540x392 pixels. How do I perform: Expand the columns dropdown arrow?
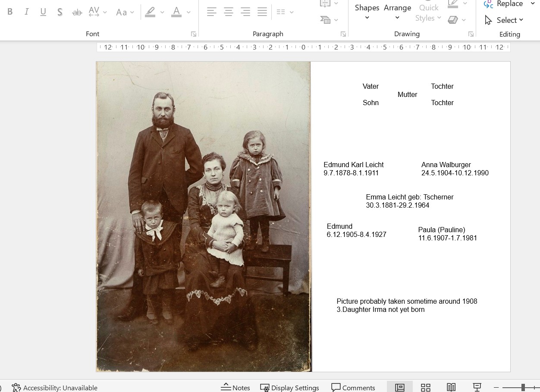[x=292, y=12]
